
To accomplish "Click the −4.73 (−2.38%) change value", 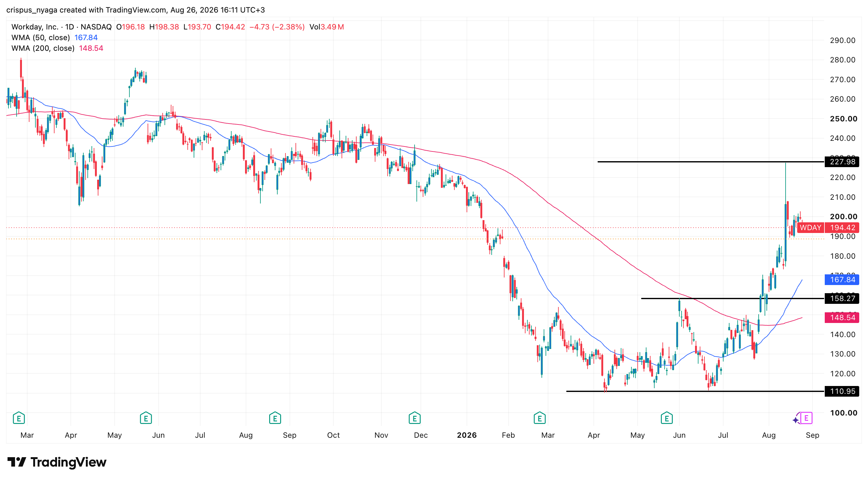I will [x=277, y=27].
